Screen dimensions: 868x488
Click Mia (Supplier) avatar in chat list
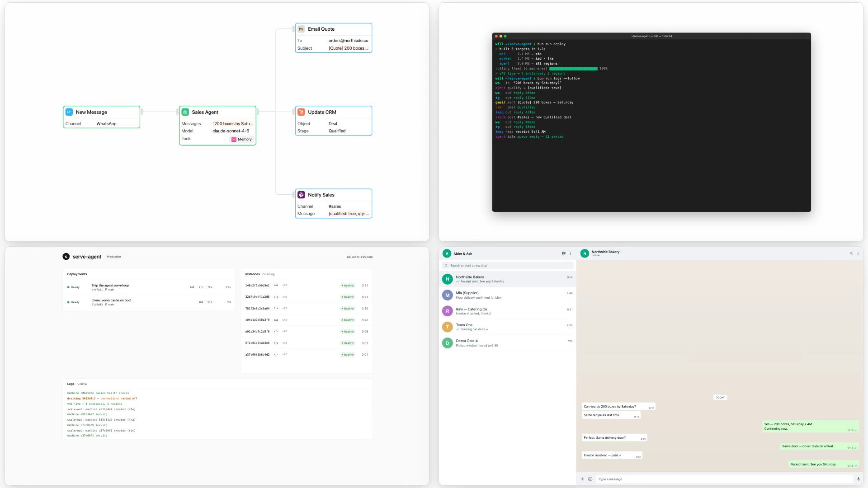tap(447, 295)
